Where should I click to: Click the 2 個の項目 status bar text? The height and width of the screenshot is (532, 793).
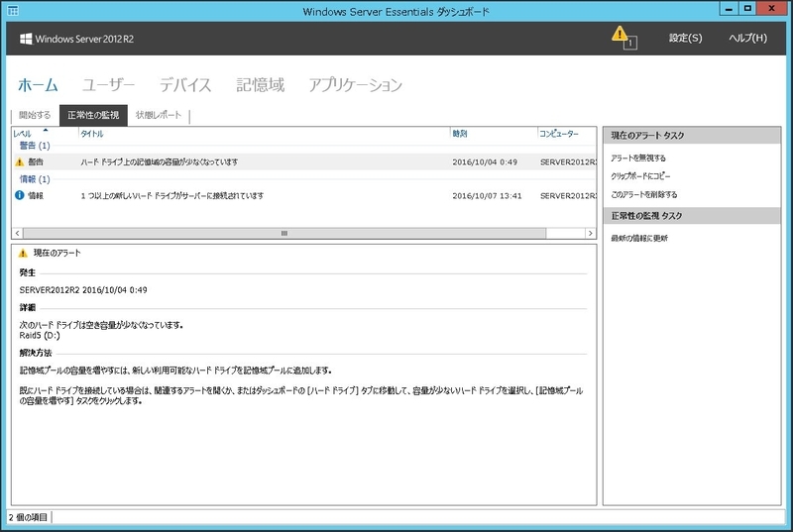click(x=28, y=517)
